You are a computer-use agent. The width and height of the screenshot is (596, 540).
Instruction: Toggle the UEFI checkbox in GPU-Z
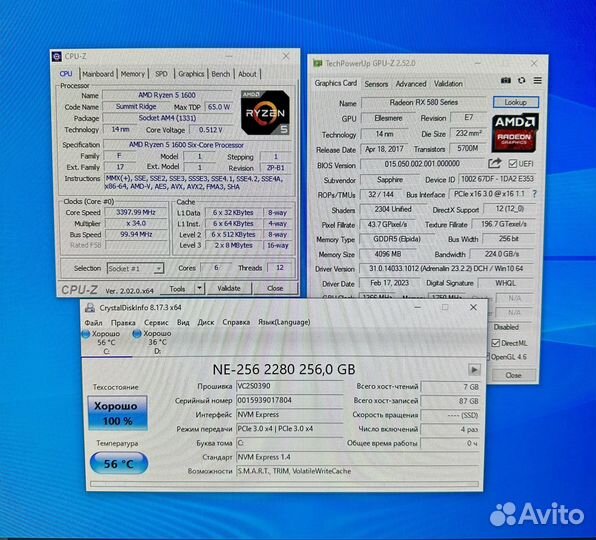pos(512,164)
